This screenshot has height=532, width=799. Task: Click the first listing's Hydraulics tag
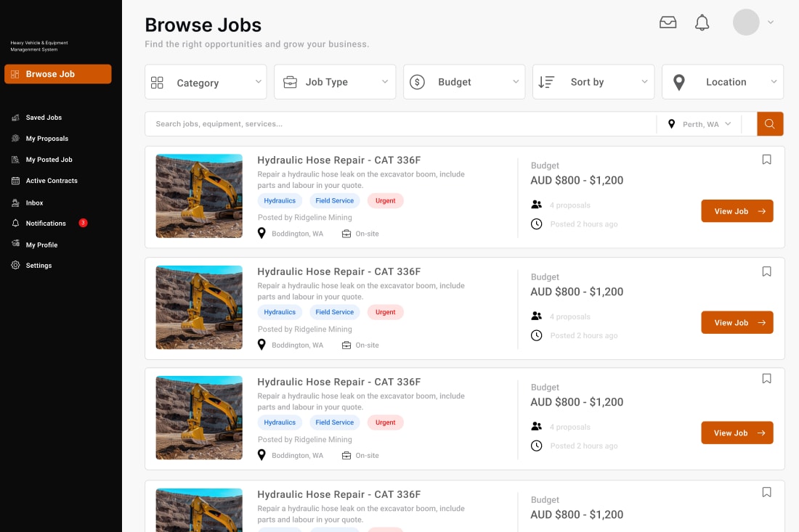click(x=280, y=200)
